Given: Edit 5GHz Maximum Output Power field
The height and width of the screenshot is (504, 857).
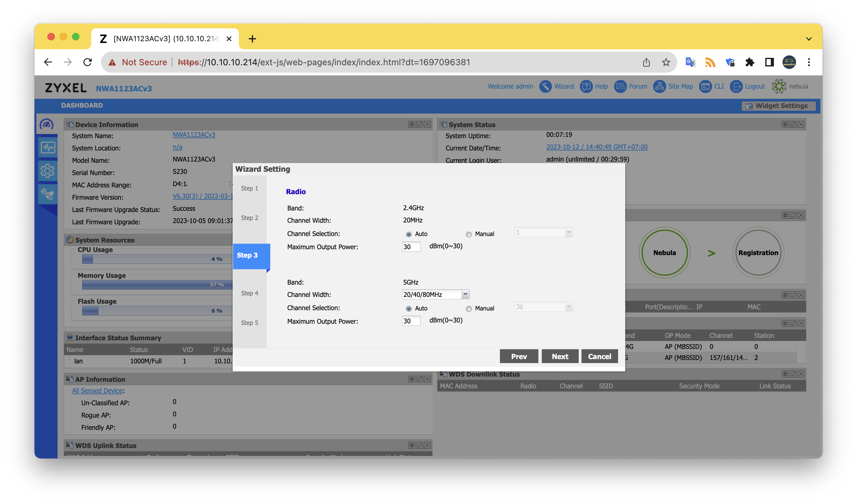Looking at the screenshot, I should pyautogui.click(x=411, y=321).
